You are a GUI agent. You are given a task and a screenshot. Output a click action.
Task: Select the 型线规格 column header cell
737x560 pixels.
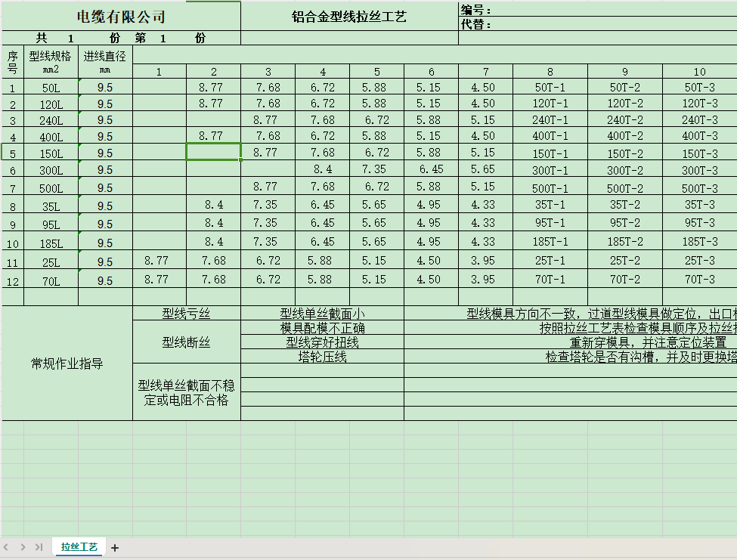[51, 60]
